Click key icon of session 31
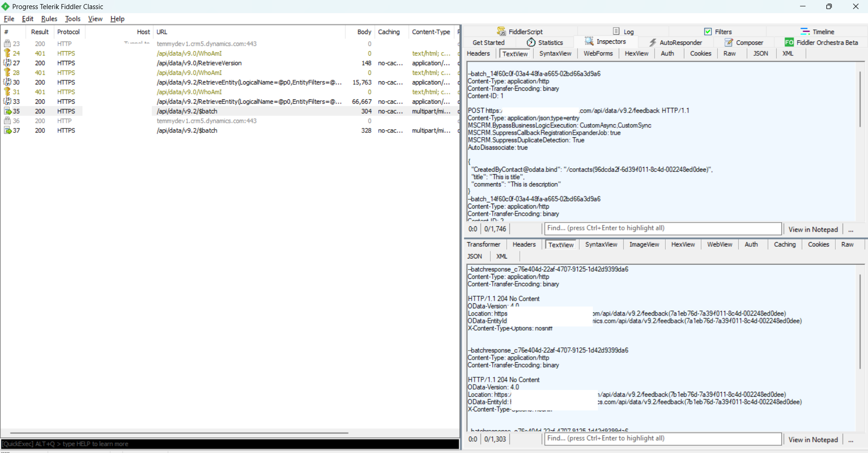Screen dimensions: 868x453 pos(7,92)
